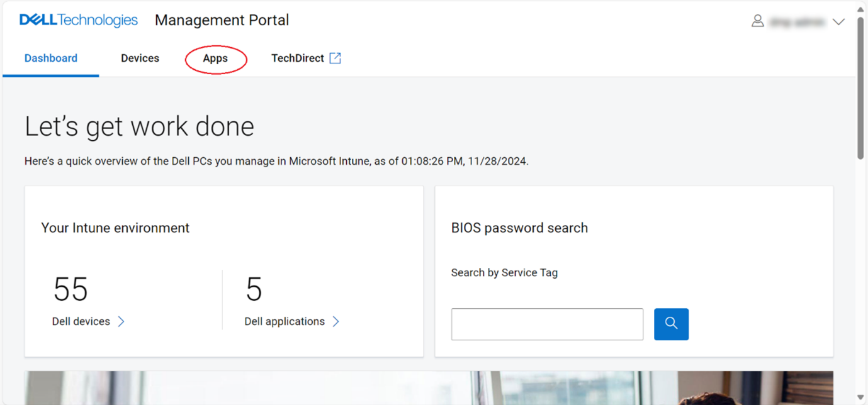This screenshot has height=405, width=868.
Task: Click the 'BIOS password search' heading
Action: (x=519, y=228)
